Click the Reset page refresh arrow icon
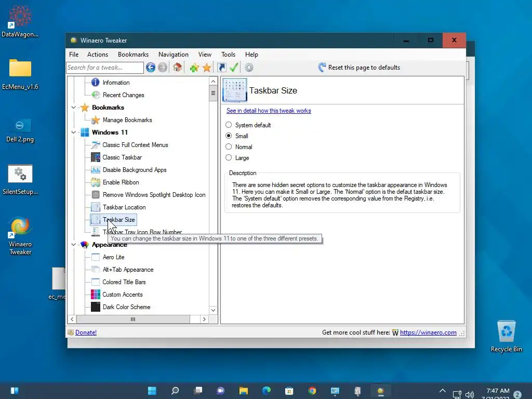 click(322, 67)
